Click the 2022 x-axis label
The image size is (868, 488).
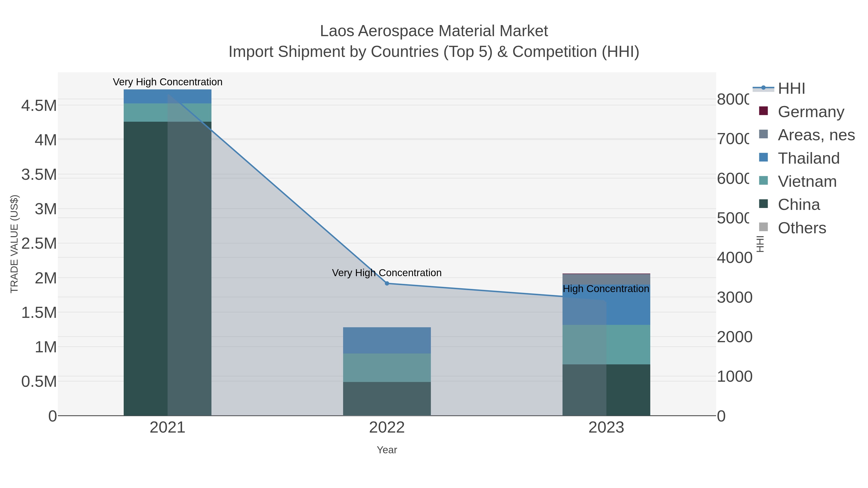pos(387,428)
